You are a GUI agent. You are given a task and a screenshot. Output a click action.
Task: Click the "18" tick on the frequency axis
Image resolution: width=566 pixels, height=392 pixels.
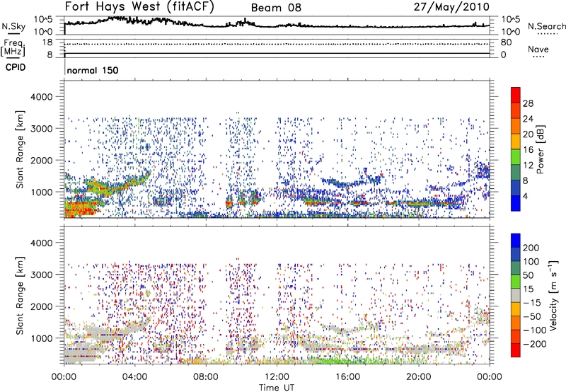coord(47,42)
